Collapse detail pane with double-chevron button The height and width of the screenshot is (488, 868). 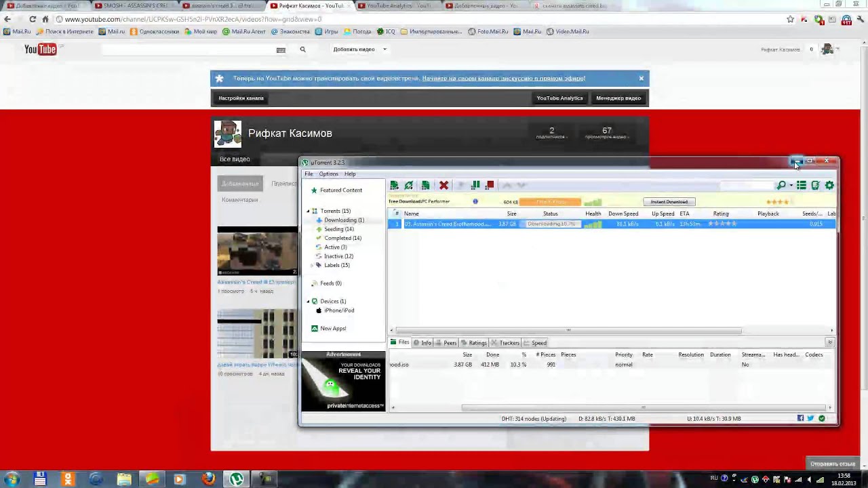(x=829, y=343)
